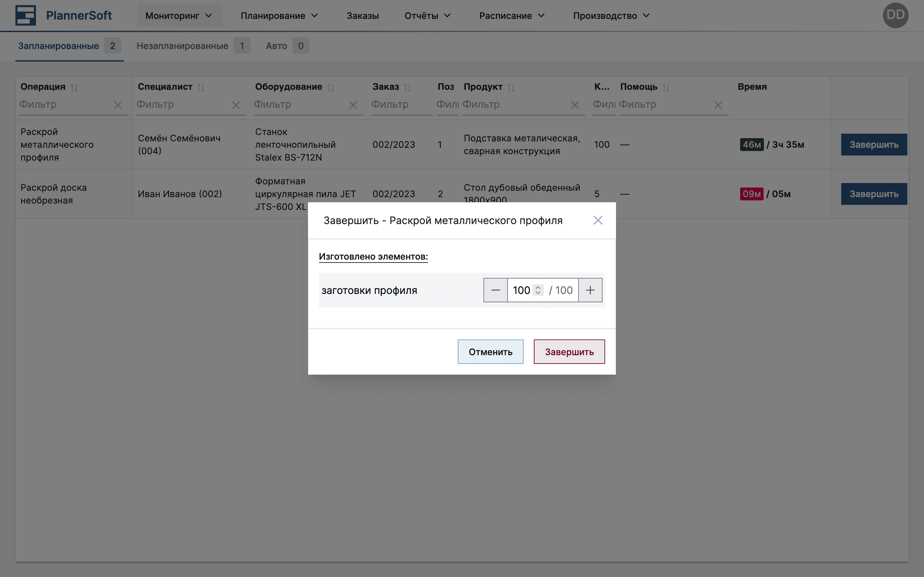Close the Завершить dialog with X
924x577 pixels.
[x=597, y=220]
